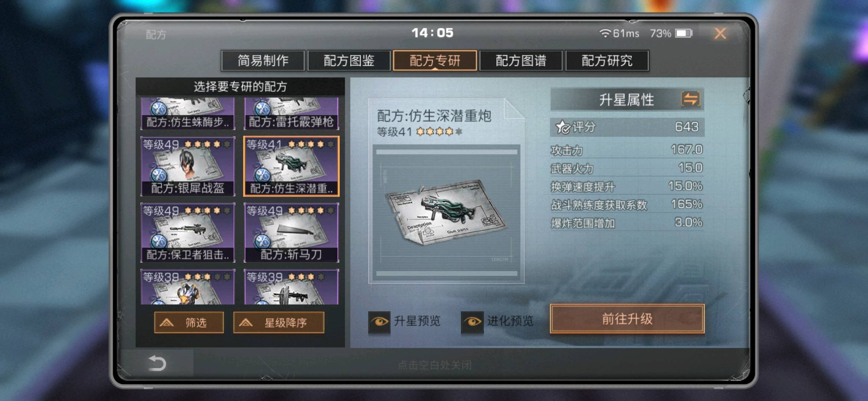Click the tools badge on 斩马刀 recipe

[x=263, y=241]
